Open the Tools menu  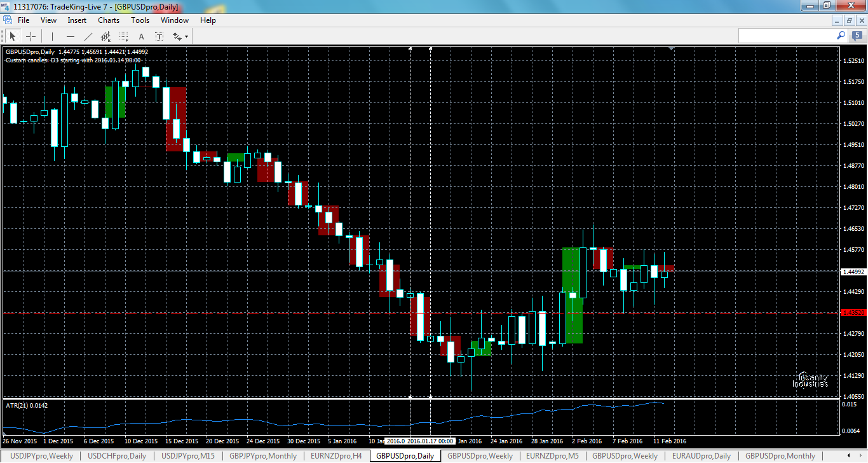pos(140,20)
